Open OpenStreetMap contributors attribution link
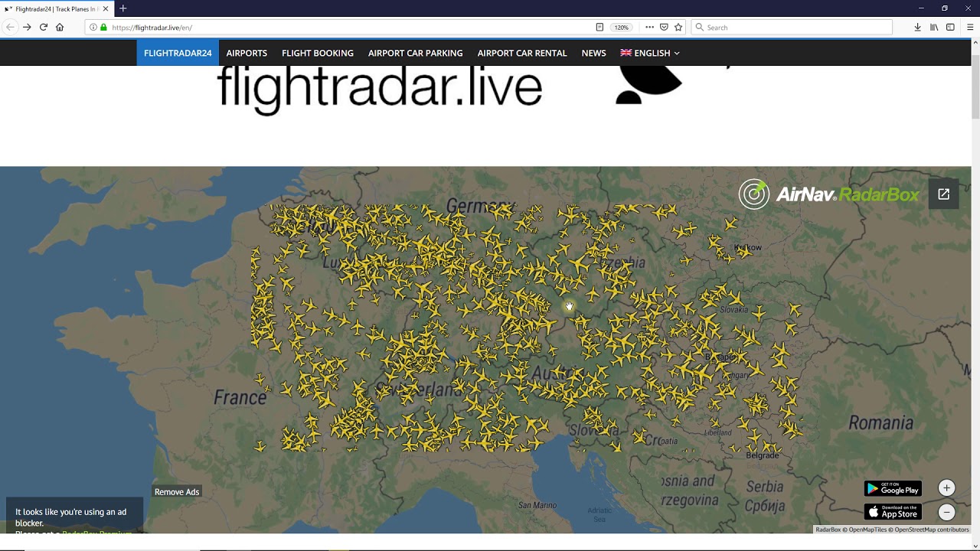This screenshot has width=980, height=551. pyautogui.click(x=932, y=530)
